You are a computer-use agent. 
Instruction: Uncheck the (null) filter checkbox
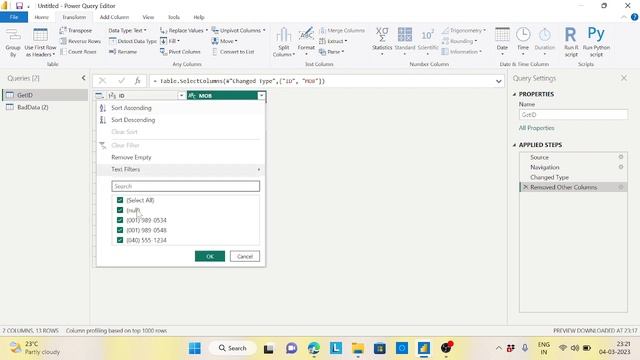coord(120,210)
